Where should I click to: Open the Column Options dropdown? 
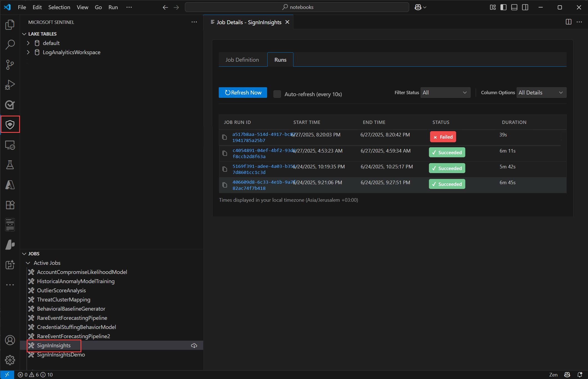[x=541, y=93]
